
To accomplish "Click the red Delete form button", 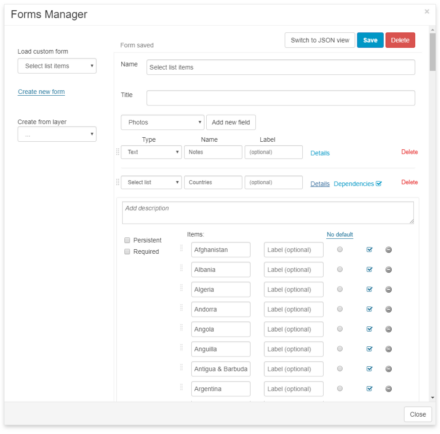I will click(x=400, y=40).
